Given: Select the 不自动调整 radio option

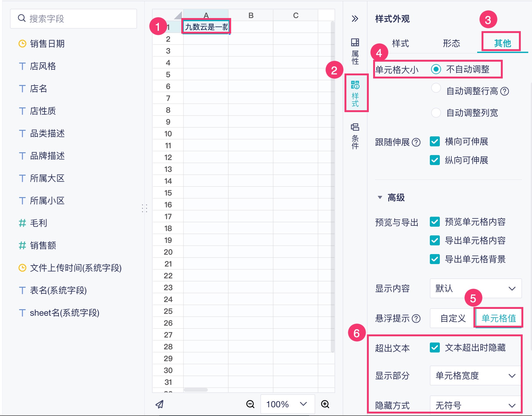Looking at the screenshot, I should click(436, 69).
